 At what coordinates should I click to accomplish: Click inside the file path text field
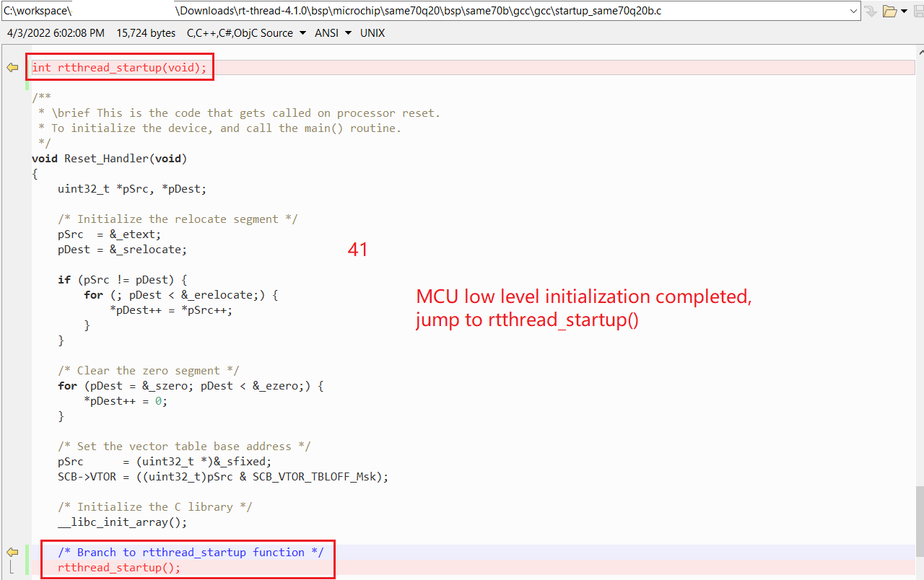point(433,11)
